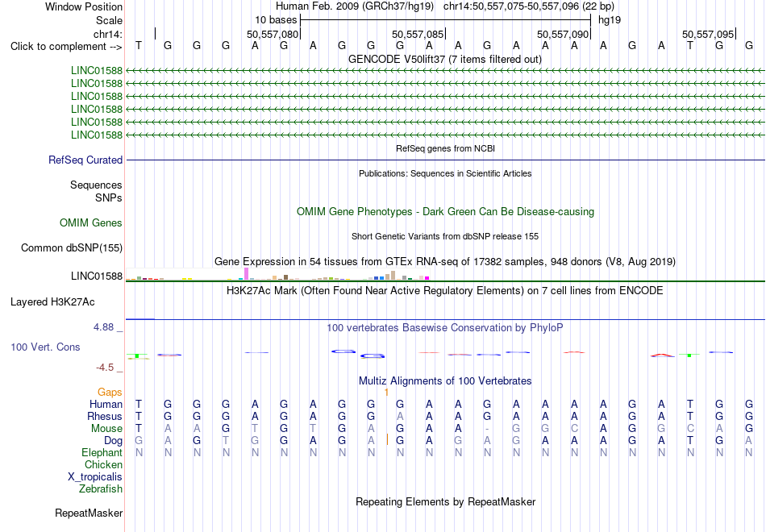Screen dimensions: 766x532
Task: Click the LINC01588 label beside the GTEx expression bars
Action: (97, 276)
